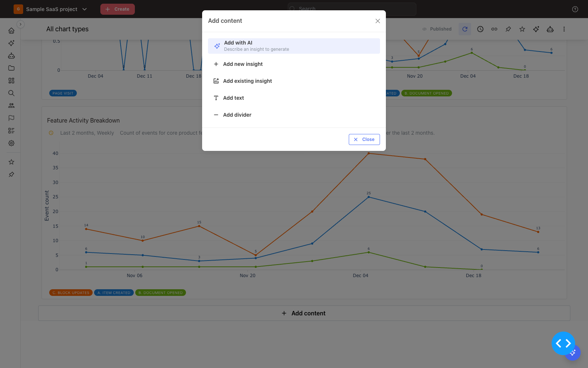Focus the Search field in top bar
This screenshot has height=368, width=588.
pyautogui.click(x=352, y=9)
